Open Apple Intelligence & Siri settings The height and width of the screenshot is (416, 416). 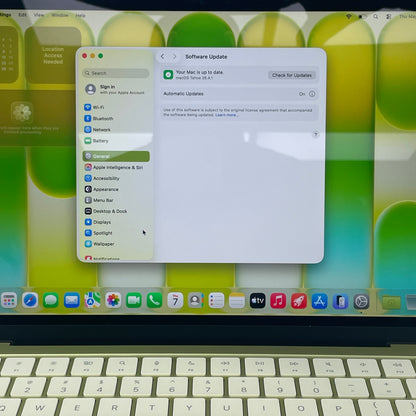tap(116, 167)
